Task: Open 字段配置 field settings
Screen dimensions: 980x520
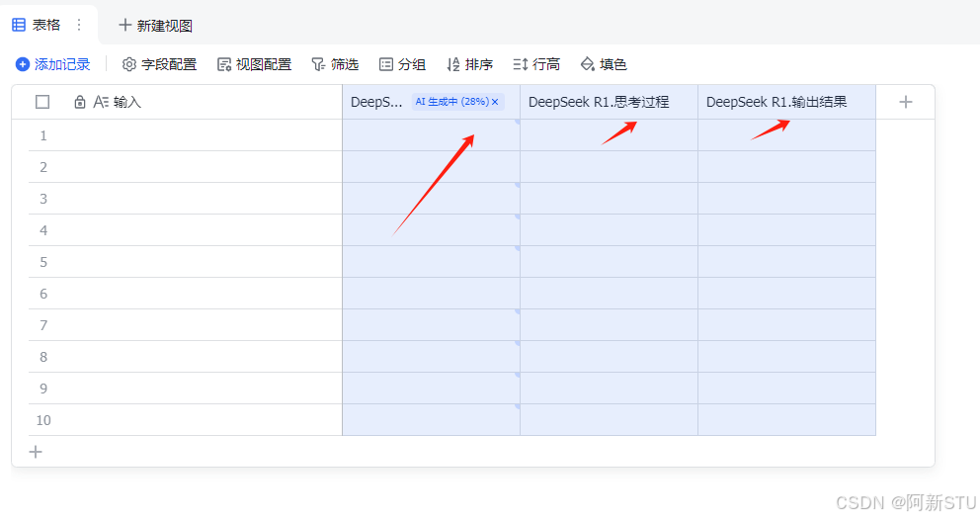Action: 159,64
